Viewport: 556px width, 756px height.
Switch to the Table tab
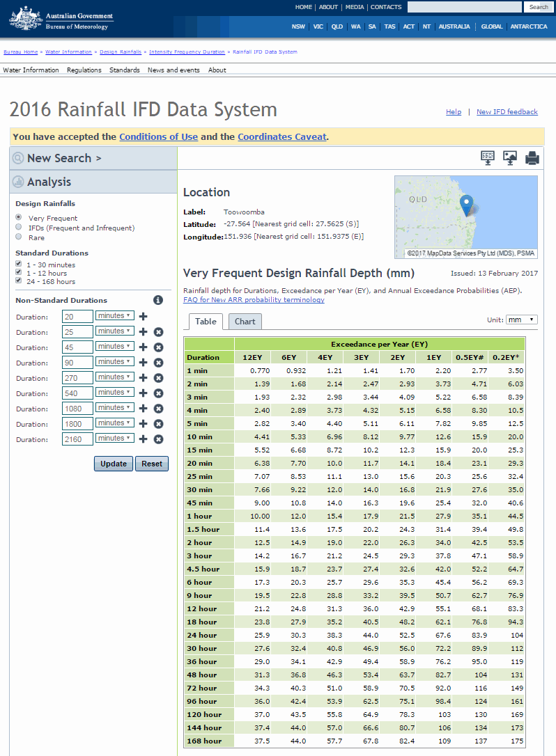[206, 322]
